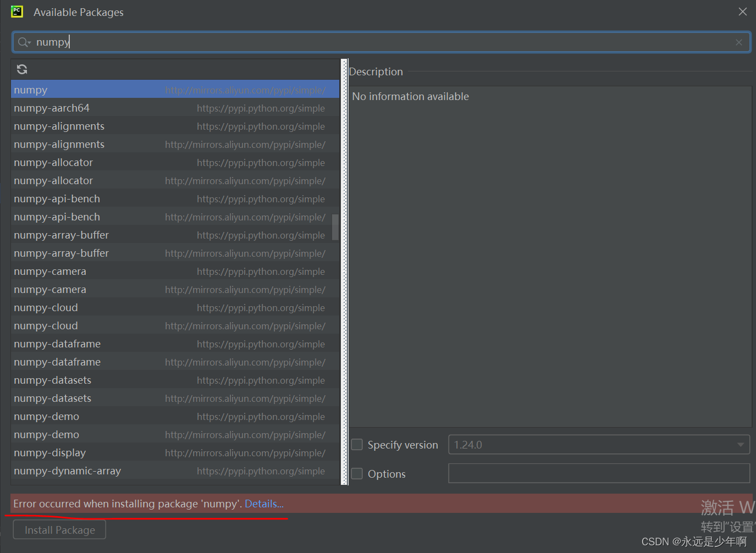756x553 pixels.
Task: Click the PyCharm logo icon
Action: (x=16, y=11)
